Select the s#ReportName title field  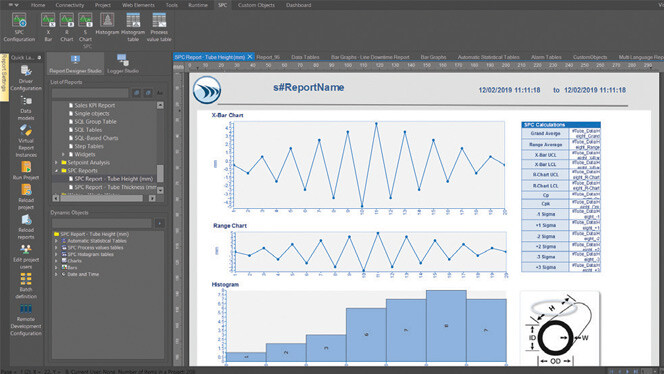[309, 88]
